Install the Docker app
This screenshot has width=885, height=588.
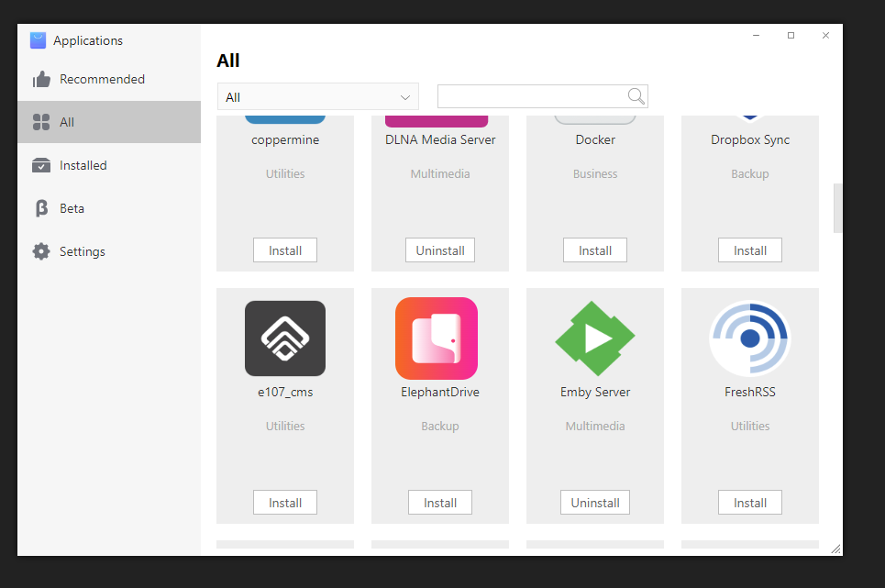pos(595,250)
